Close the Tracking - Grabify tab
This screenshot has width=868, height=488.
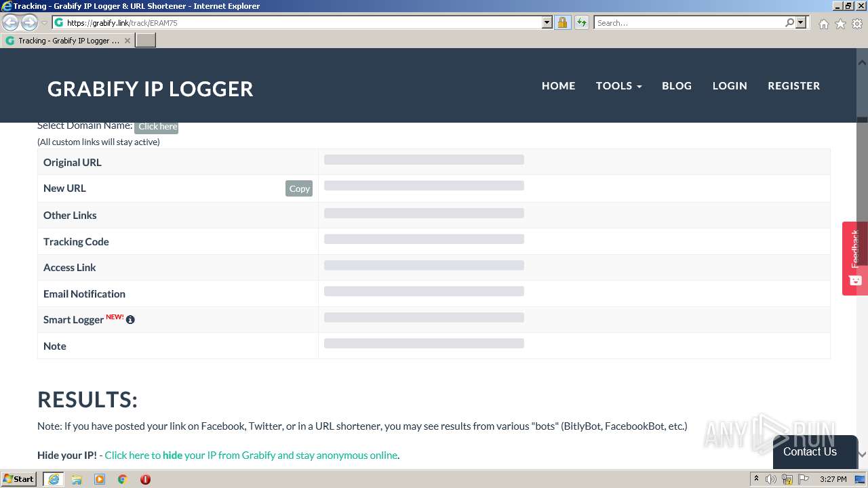(x=127, y=41)
